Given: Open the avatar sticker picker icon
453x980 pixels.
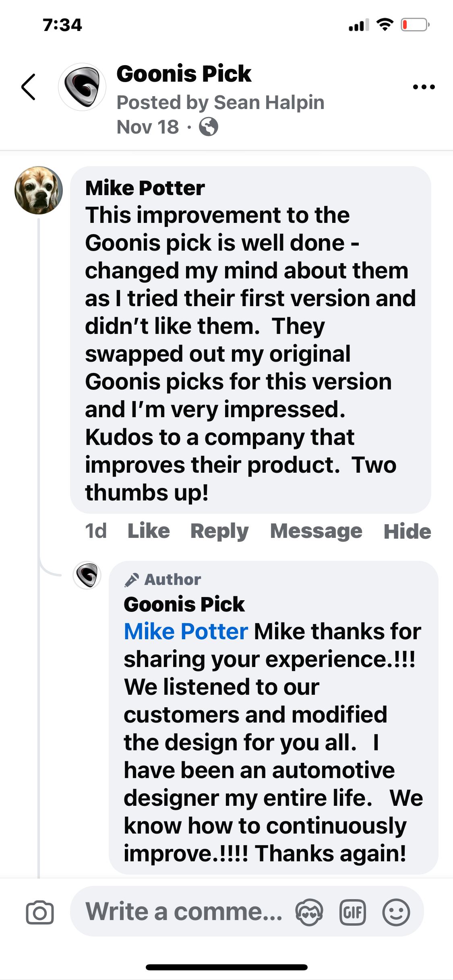Looking at the screenshot, I should coord(309,912).
